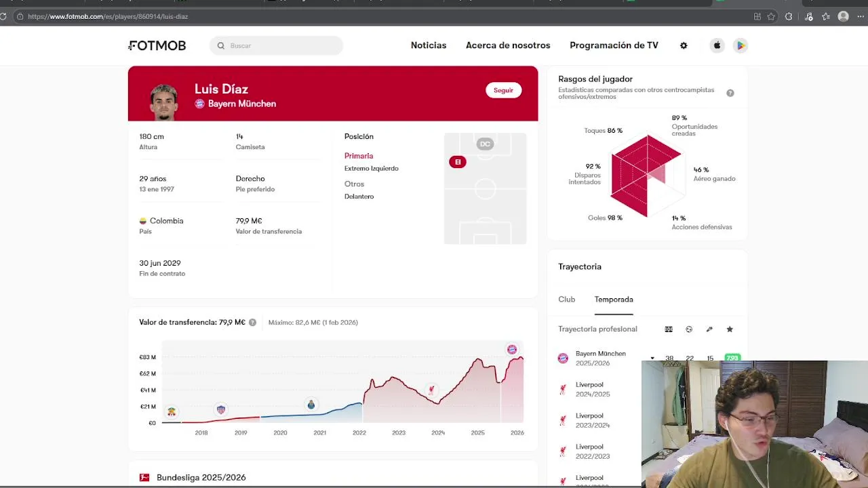Screen dimensions: 868x488
Task: Click the Máximo: 82,6 M€ (1 feb 2026) text
Action: click(313, 323)
